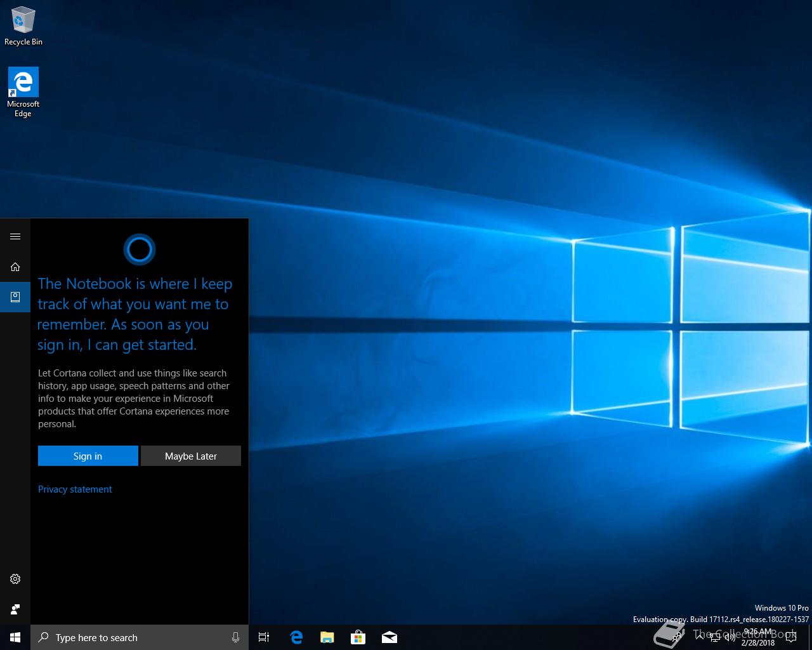Open the network status tray icon
The width and height of the screenshot is (812, 650).
(x=715, y=637)
